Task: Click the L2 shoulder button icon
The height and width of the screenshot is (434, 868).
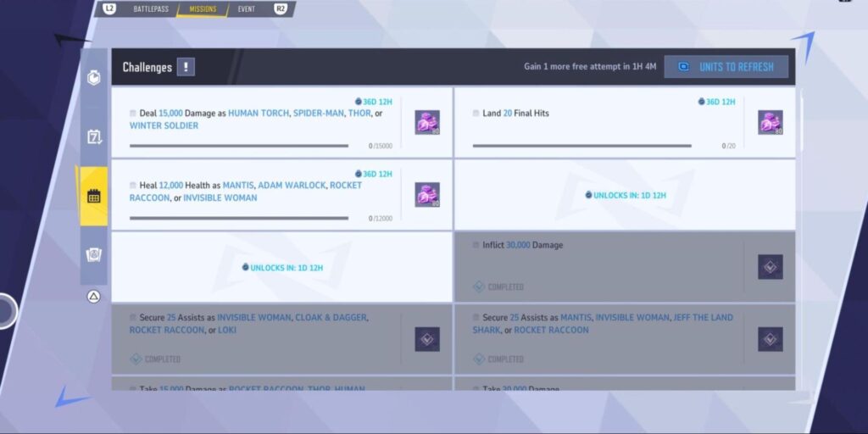Action: point(109,8)
